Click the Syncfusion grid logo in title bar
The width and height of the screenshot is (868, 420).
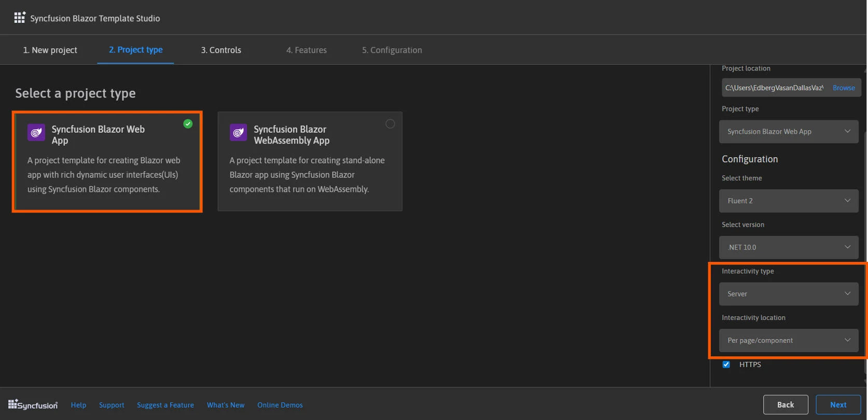pyautogui.click(x=20, y=18)
